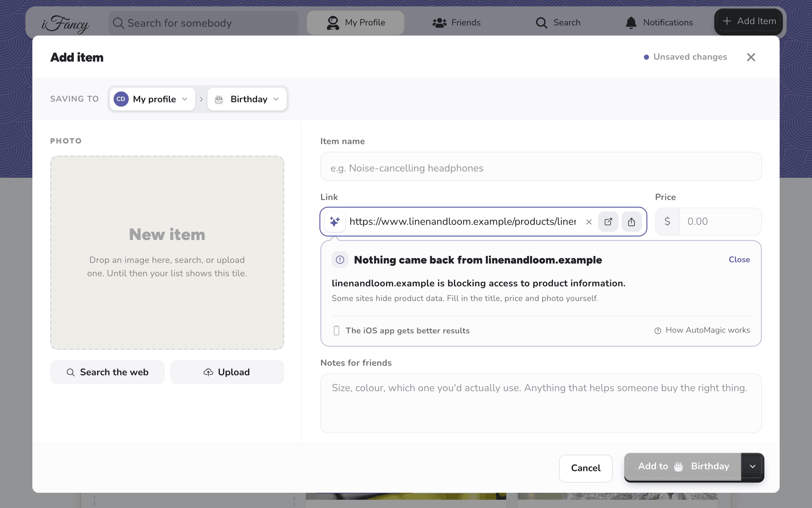Viewport: 812px width, 508px height.
Task: Click the Add Item button in header
Action: click(x=749, y=22)
